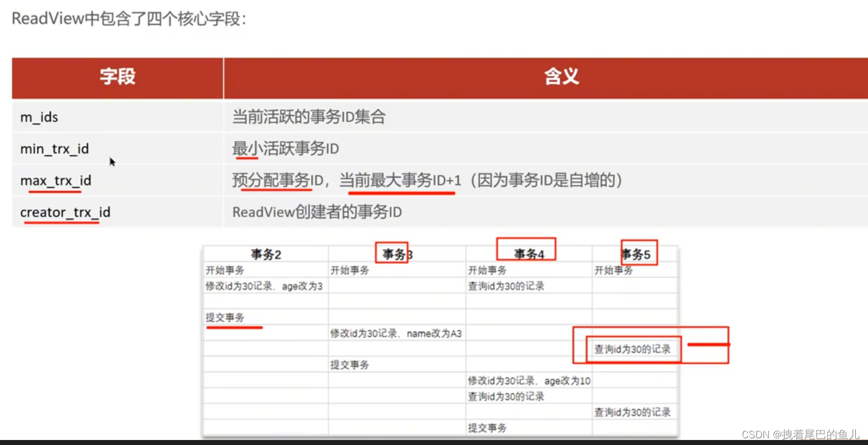868x445 pixels.
Task: Click "开始事务" in the 事务3 column
Action: pos(350,270)
